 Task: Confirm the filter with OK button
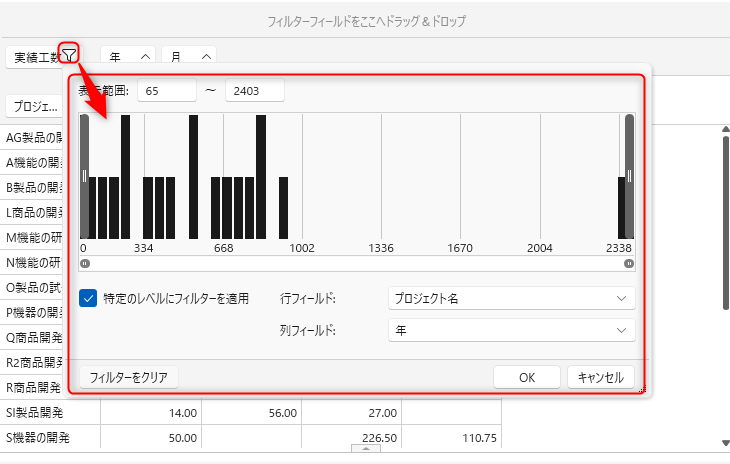526,377
